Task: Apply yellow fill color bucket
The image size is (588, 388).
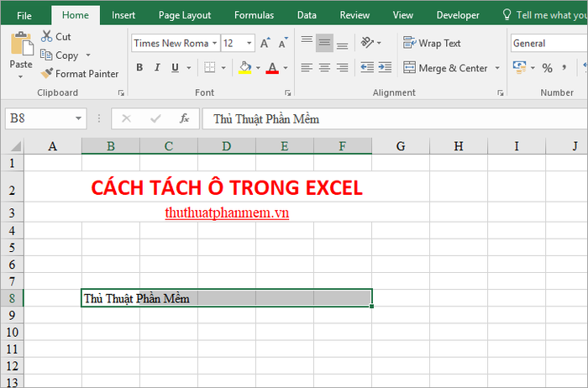Action: pos(245,67)
